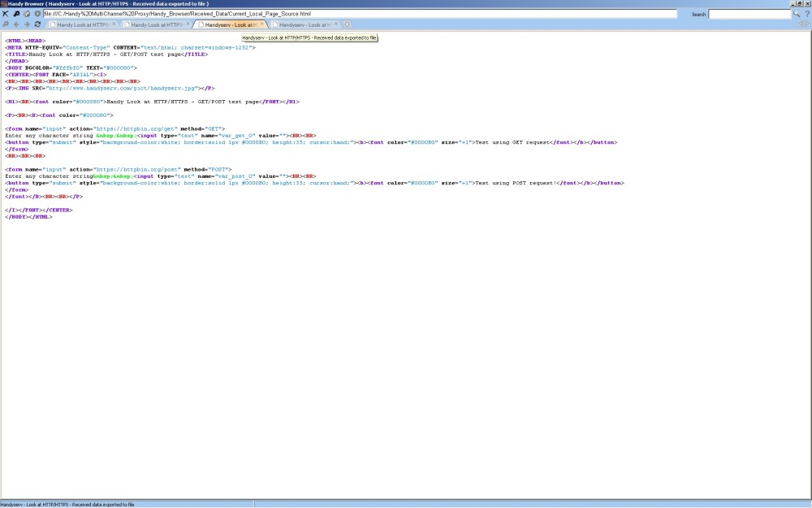Click the text 'Test using POST request!'

click(x=516, y=183)
